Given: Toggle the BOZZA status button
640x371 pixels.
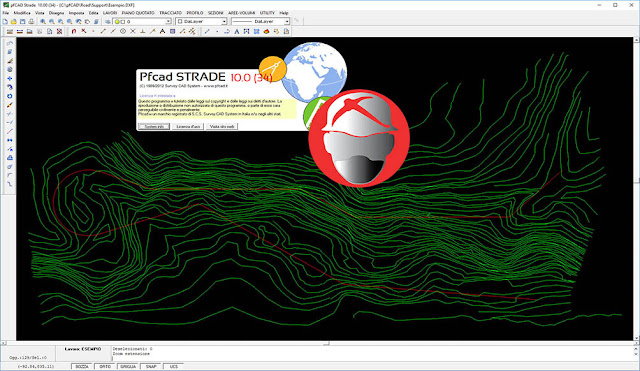Looking at the screenshot, I should [x=82, y=367].
